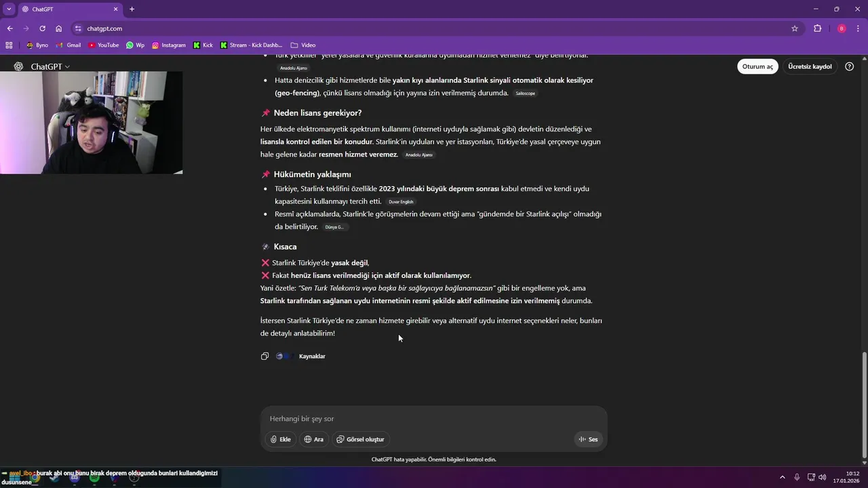Focus the Herhangi bir şey sor input
The image size is (868, 488).
(434, 419)
